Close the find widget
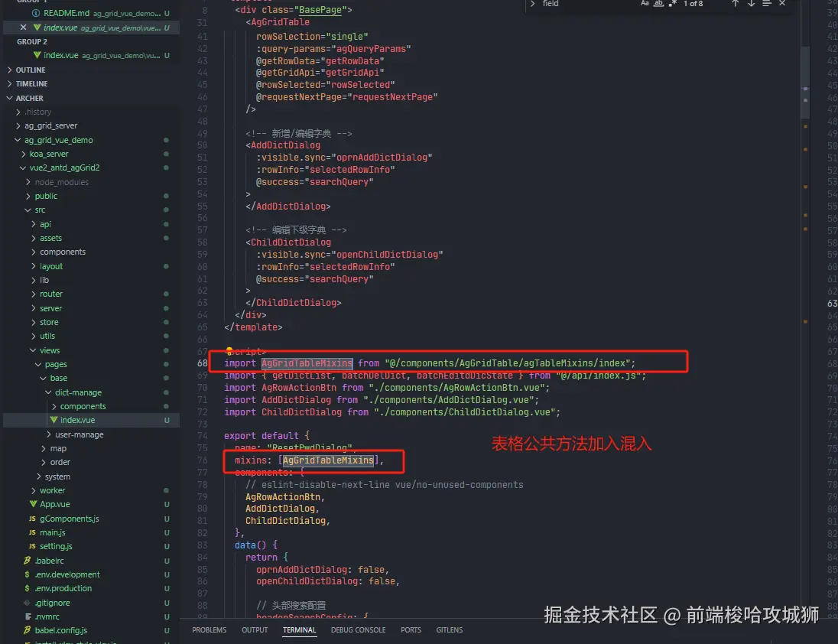This screenshot has width=838, height=644. 782,3
